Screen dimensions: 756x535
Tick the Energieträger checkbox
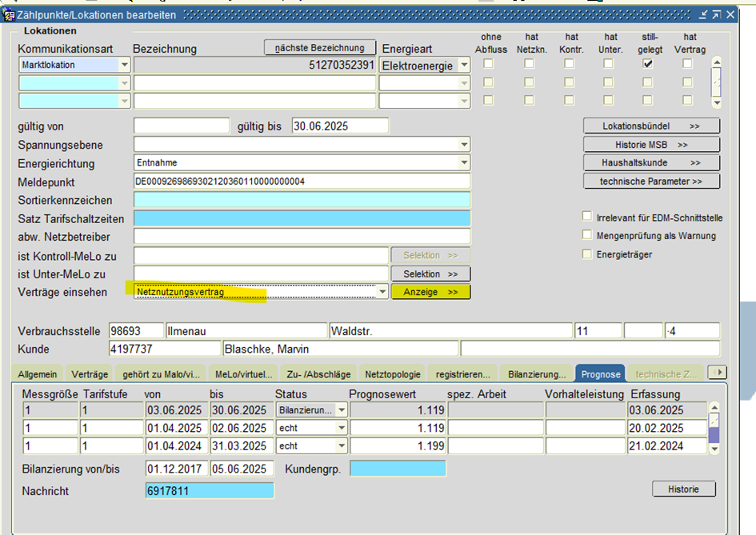(587, 254)
